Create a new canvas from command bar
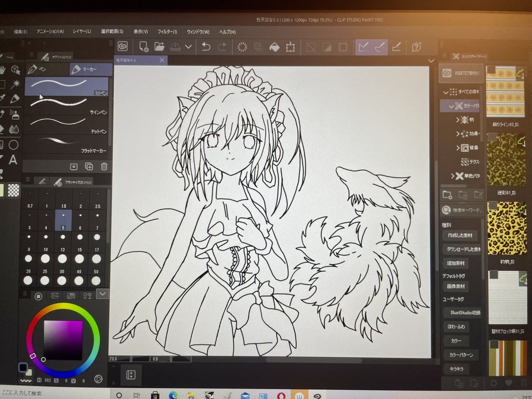This screenshot has width=532, height=399. click(144, 46)
